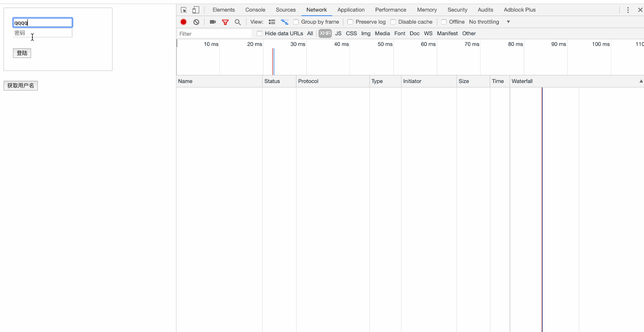The height and width of the screenshot is (332, 644).
Task: Open the Console tab
Action: point(255,10)
